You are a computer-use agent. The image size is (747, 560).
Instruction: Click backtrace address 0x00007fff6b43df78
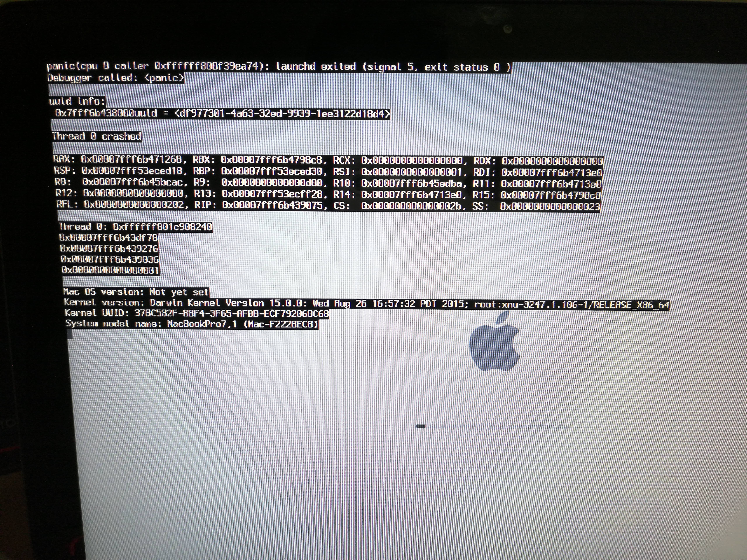pyautogui.click(x=108, y=238)
